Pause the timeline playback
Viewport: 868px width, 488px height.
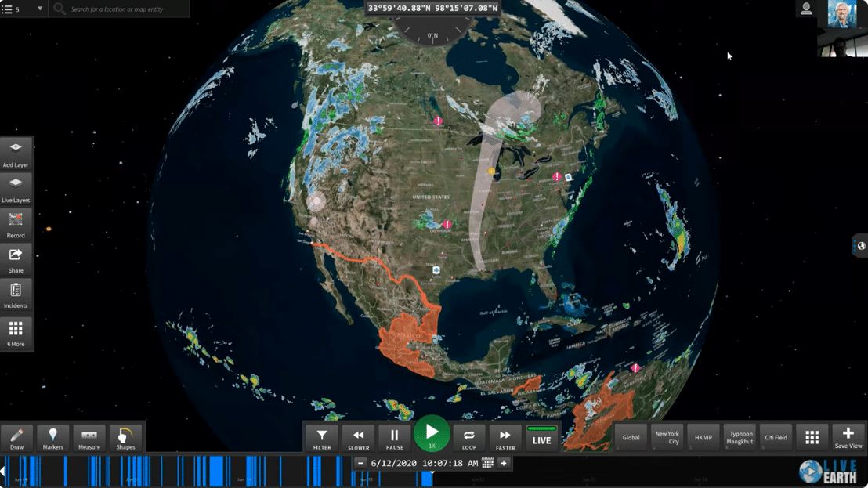pyautogui.click(x=395, y=438)
